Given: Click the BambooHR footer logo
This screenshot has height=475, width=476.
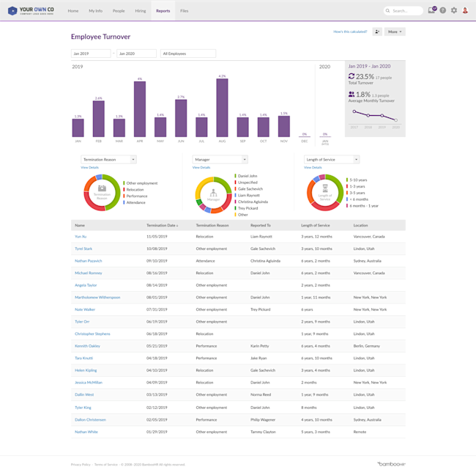Looking at the screenshot, I should click(392, 464).
